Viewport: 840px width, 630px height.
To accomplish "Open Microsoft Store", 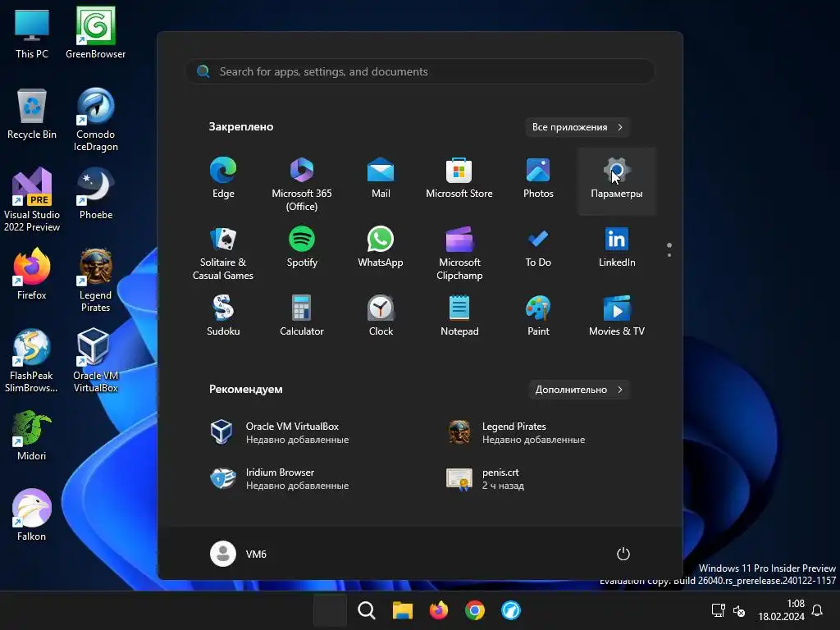I will click(459, 179).
